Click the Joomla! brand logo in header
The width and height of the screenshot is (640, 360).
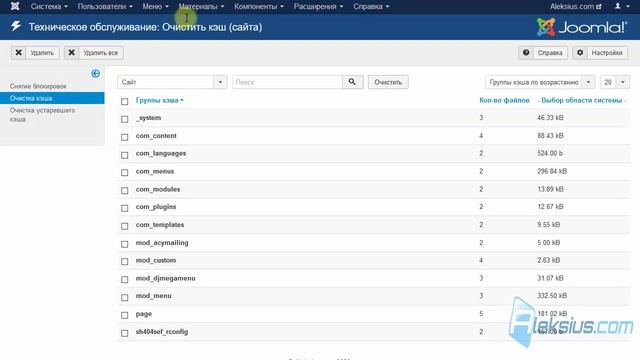(582, 27)
